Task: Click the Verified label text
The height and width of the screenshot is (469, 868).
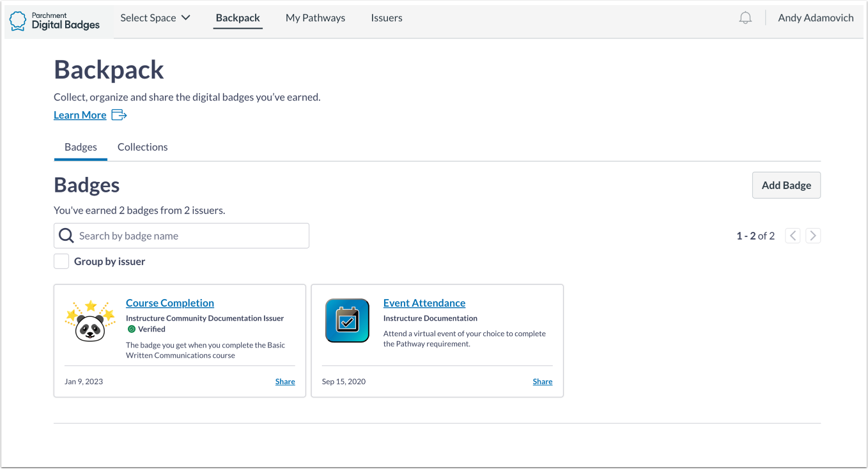Action: coord(151,329)
